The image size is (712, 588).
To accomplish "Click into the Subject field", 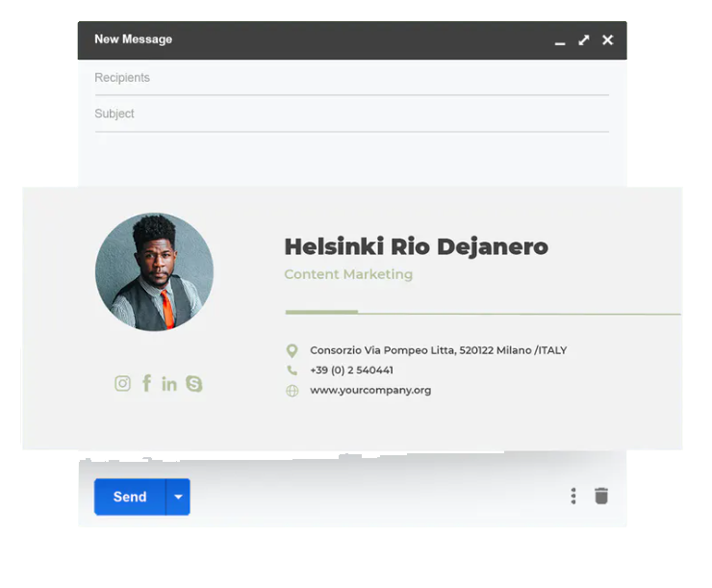I will click(351, 114).
